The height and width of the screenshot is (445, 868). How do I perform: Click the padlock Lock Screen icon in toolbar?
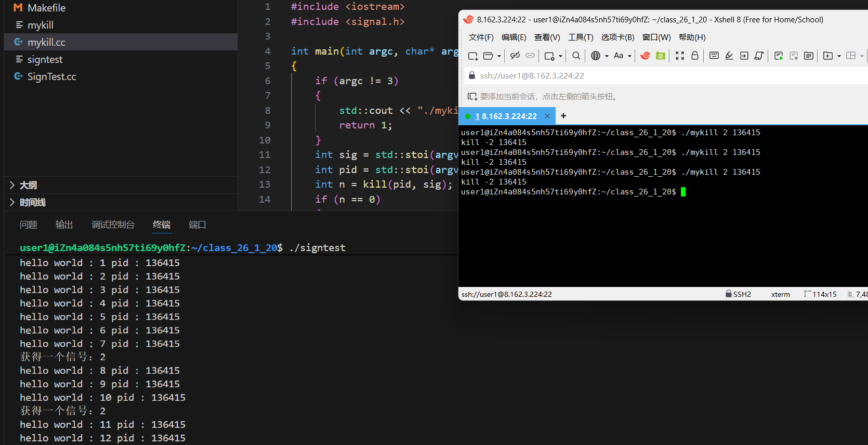695,56
